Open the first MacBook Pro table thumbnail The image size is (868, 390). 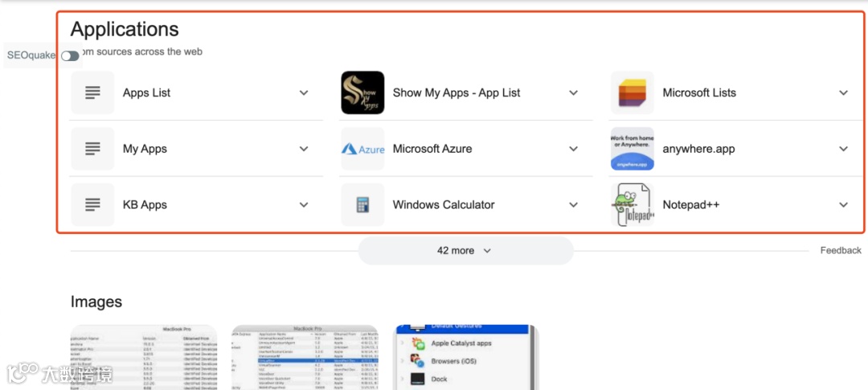pos(143,357)
